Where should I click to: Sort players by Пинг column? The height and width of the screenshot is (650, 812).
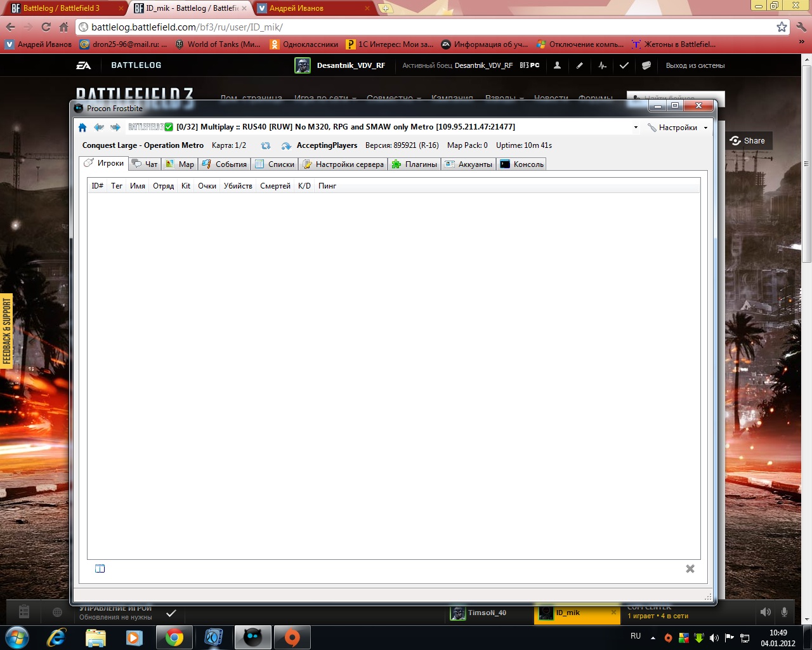pos(327,186)
